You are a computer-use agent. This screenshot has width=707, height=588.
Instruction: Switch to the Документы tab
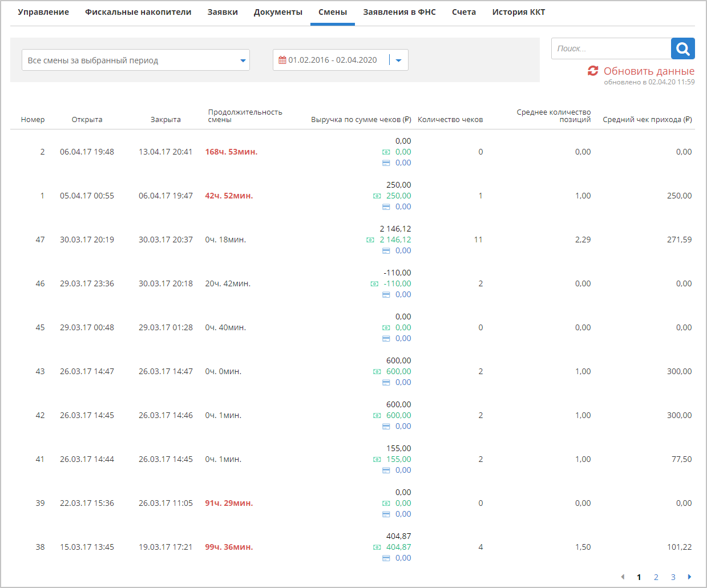pos(278,12)
